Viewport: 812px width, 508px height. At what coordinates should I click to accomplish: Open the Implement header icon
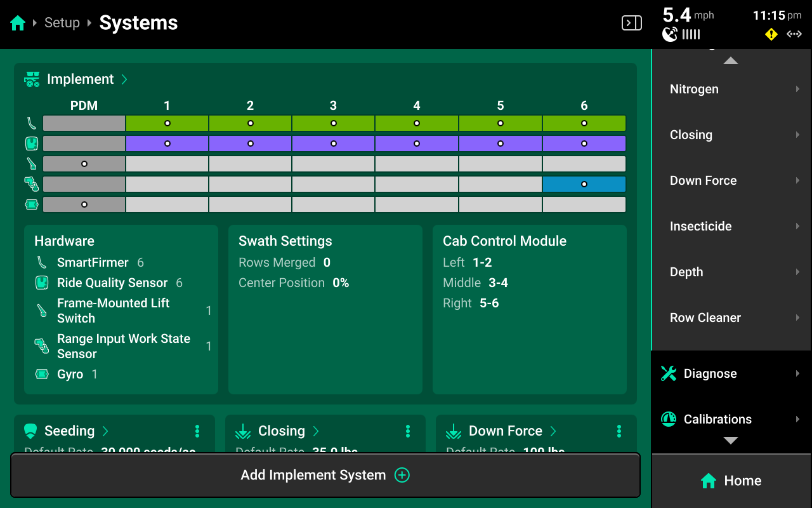pos(32,79)
